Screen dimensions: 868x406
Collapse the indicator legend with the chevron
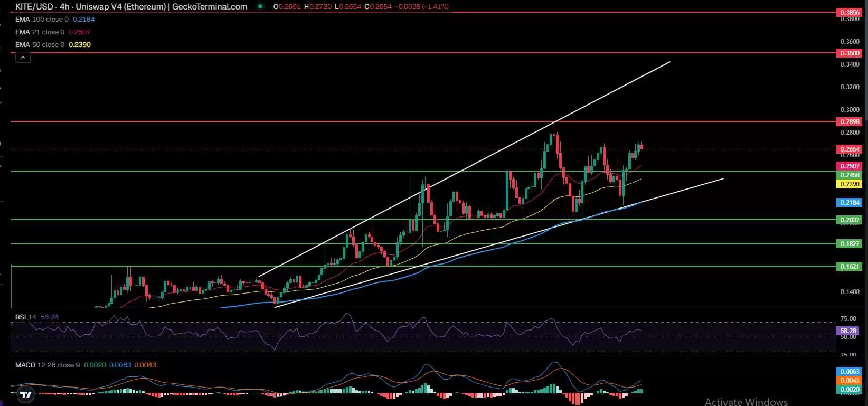(23, 57)
